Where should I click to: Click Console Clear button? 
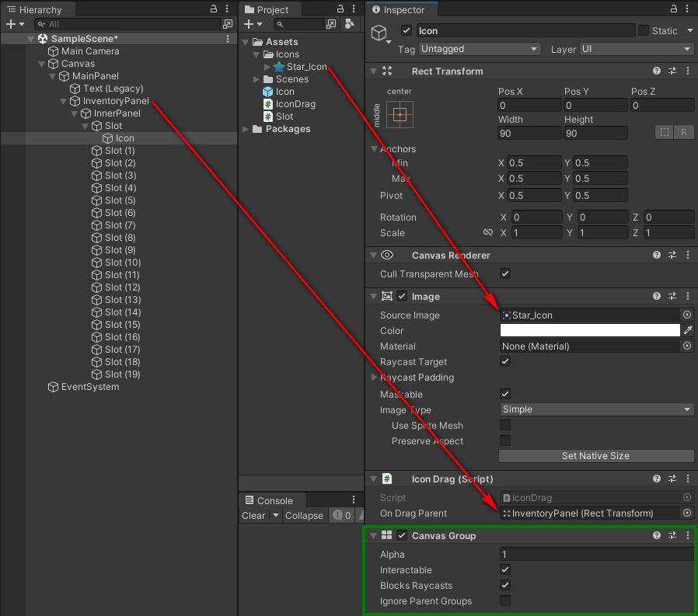[253, 516]
